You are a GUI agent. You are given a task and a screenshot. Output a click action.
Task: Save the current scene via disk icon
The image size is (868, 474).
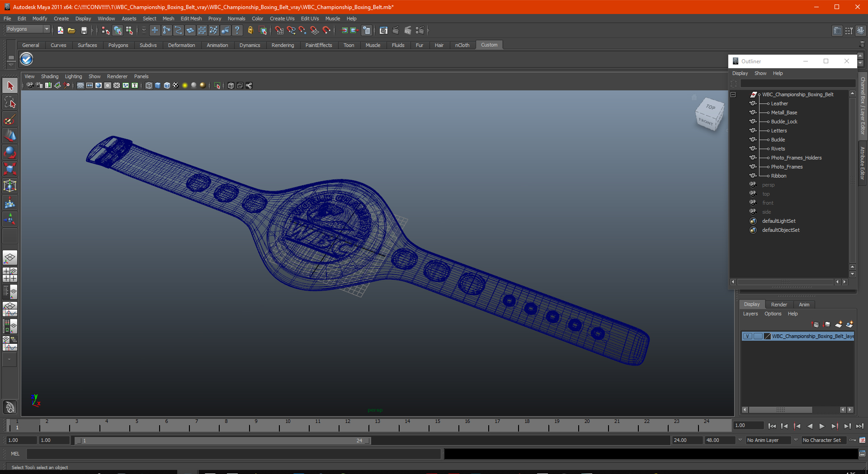pyautogui.click(x=84, y=30)
